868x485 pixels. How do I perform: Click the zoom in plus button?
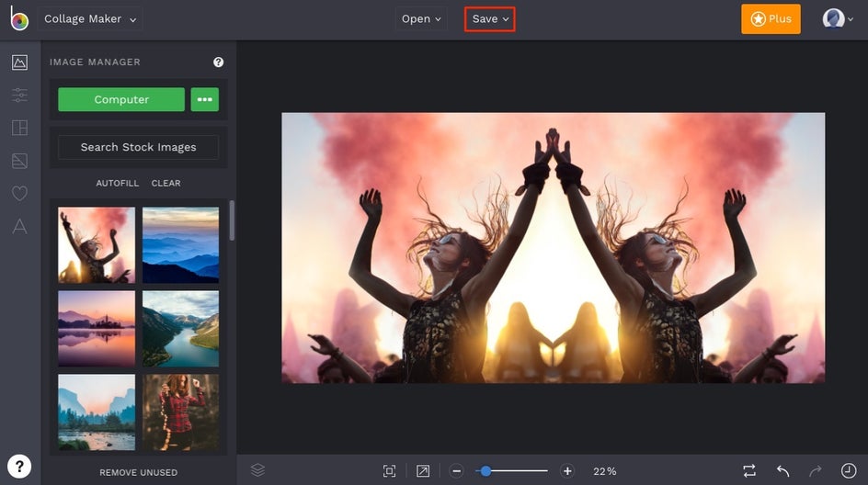coord(567,471)
